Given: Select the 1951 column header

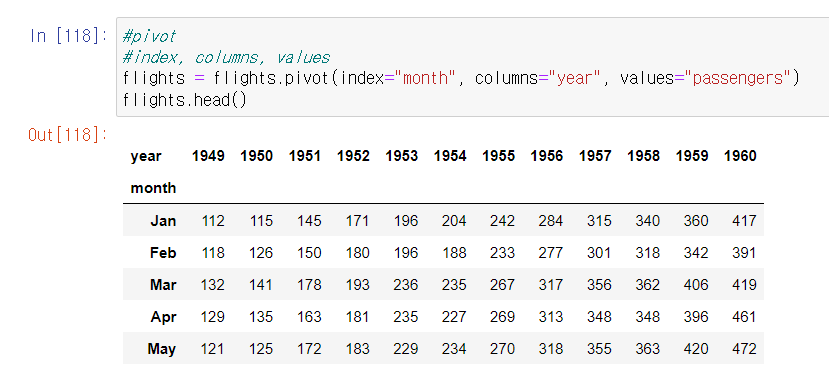Looking at the screenshot, I should pyautogui.click(x=305, y=156).
